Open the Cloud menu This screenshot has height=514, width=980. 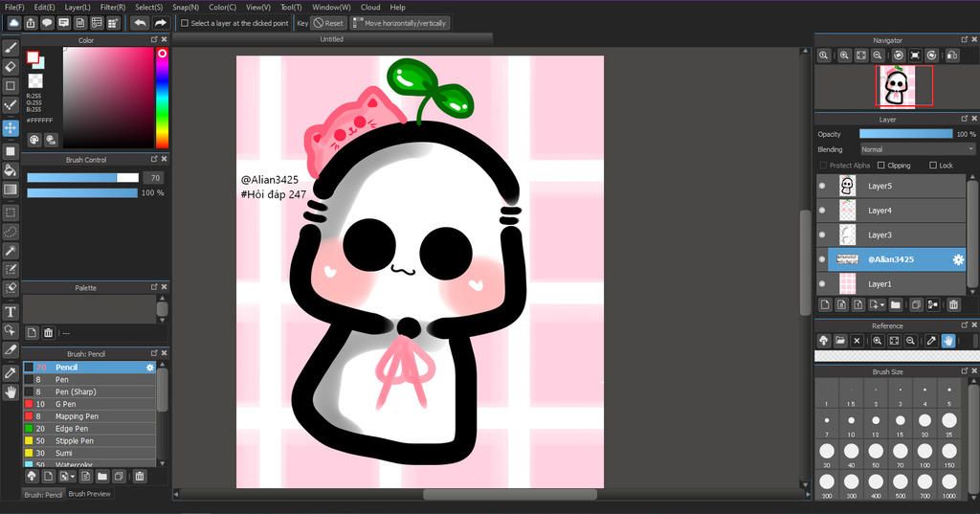370,7
